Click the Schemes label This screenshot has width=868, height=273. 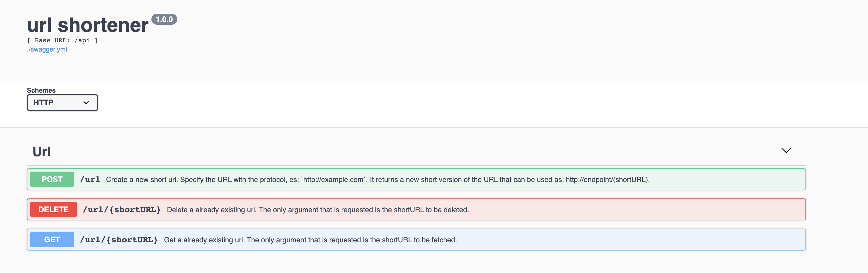[41, 90]
